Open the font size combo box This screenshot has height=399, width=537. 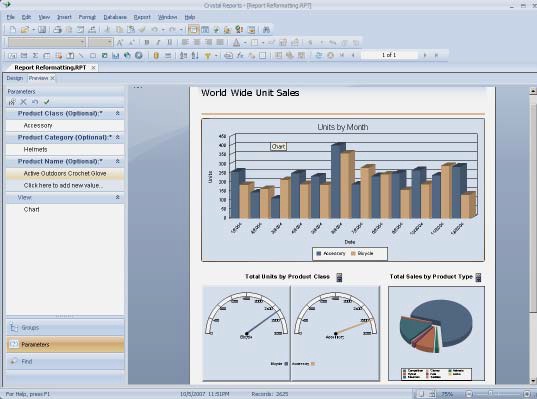click(100, 42)
